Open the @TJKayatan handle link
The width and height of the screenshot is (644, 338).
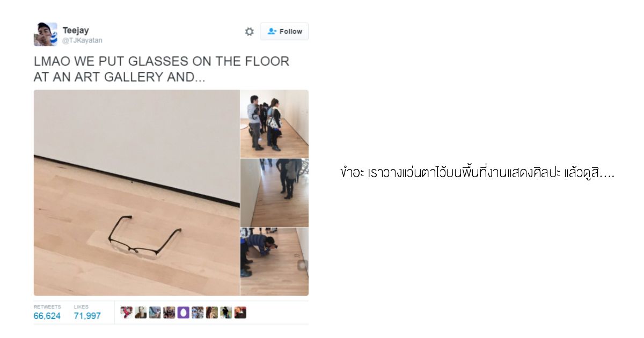82,40
